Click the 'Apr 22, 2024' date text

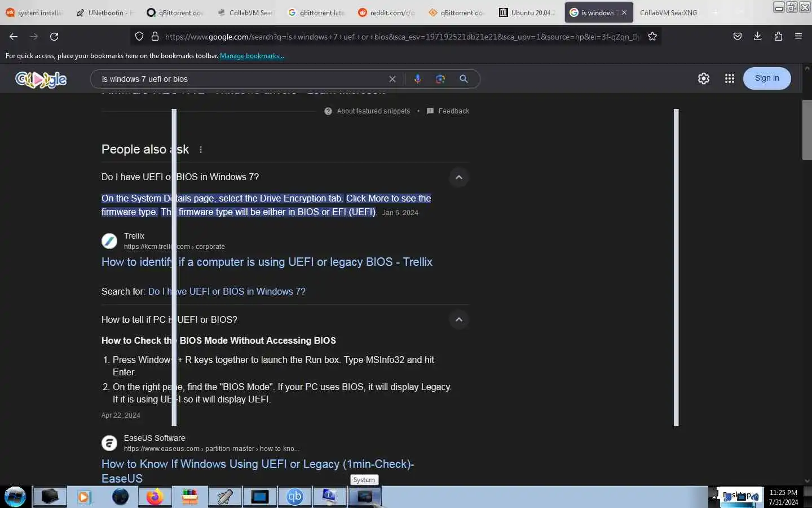point(121,415)
